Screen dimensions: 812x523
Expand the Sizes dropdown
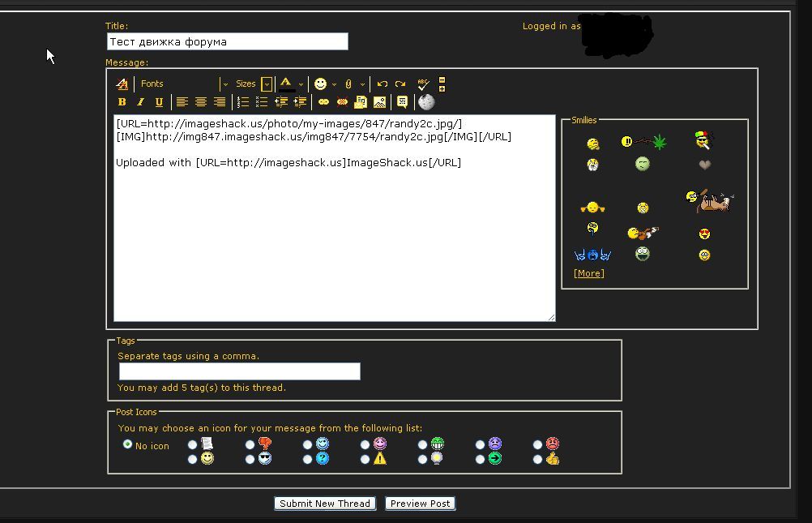click(266, 84)
